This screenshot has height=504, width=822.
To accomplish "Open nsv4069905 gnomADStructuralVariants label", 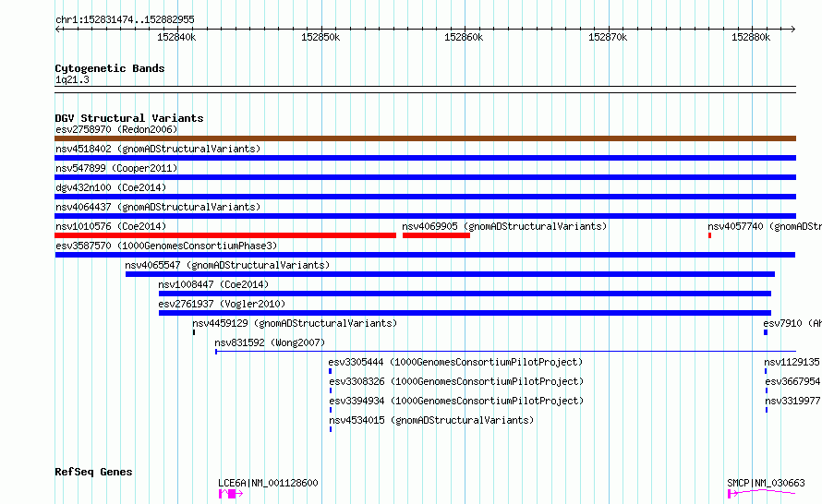I will (504, 226).
